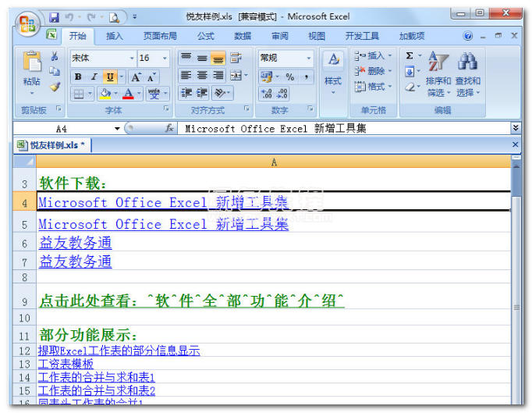
Task: Open the phonetic guide (wén) tool
Action: tap(154, 94)
